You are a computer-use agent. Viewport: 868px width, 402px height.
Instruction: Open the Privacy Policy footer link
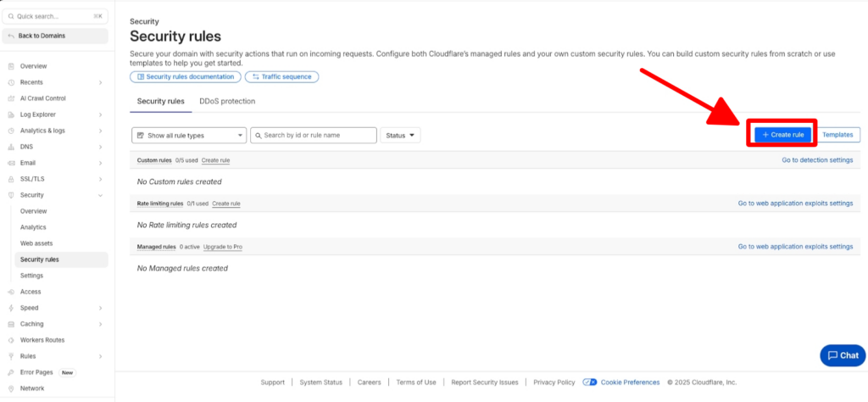tap(554, 382)
